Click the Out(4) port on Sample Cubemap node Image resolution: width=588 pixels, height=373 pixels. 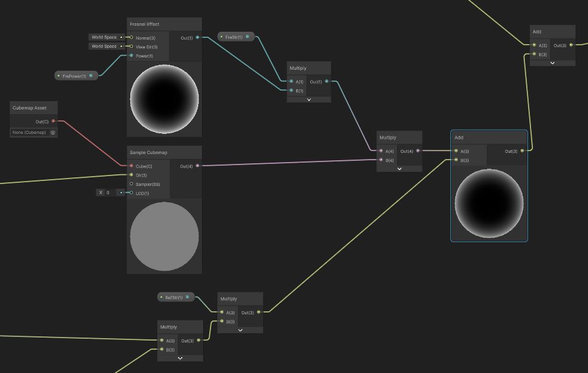[x=197, y=166]
